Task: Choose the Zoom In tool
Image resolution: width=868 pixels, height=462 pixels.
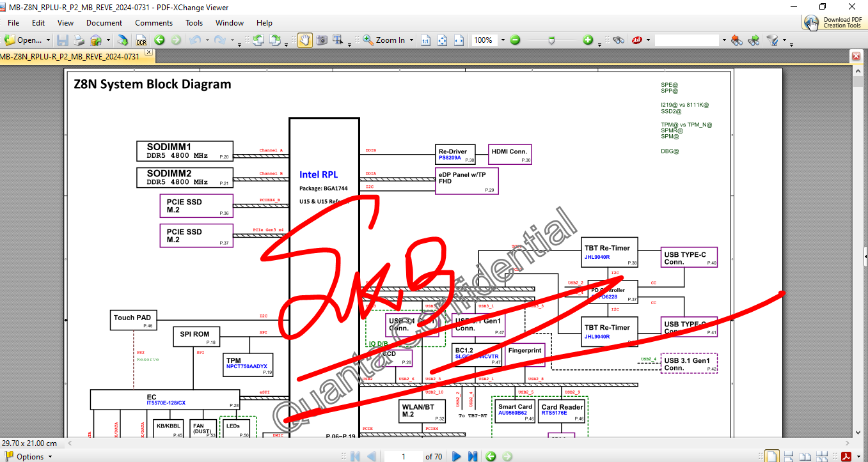Action: click(x=384, y=40)
